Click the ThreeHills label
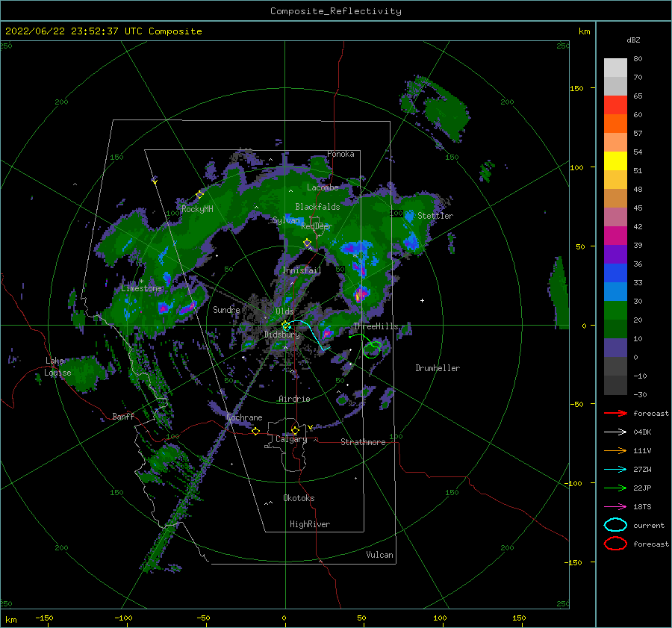672x628 pixels. pyautogui.click(x=376, y=326)
